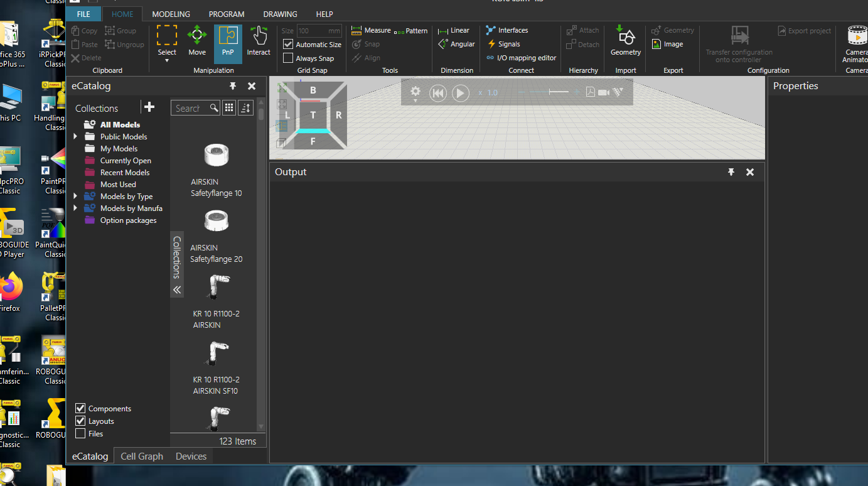The height and width of the screenshot is (486, 868).
Task: Click the video record camera icon
Action: [604, 92]
